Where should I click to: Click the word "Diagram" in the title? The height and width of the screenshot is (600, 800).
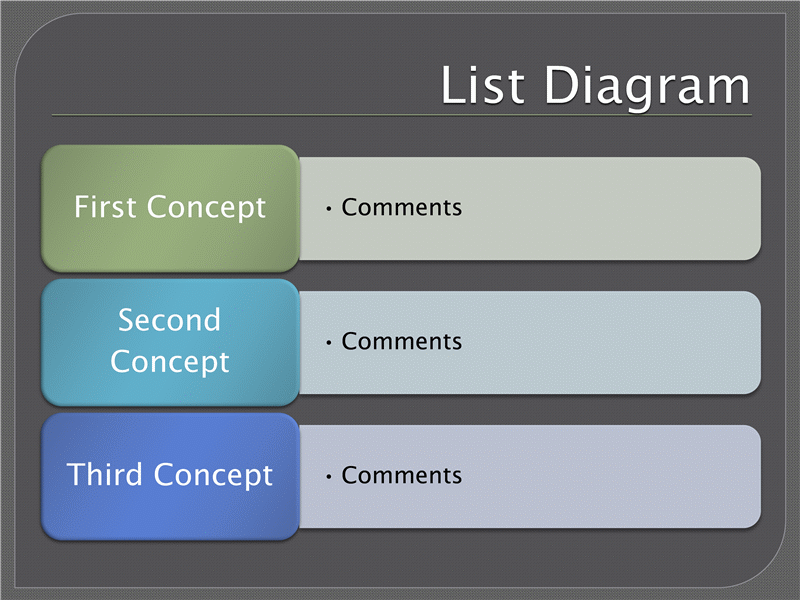[647, 87]
